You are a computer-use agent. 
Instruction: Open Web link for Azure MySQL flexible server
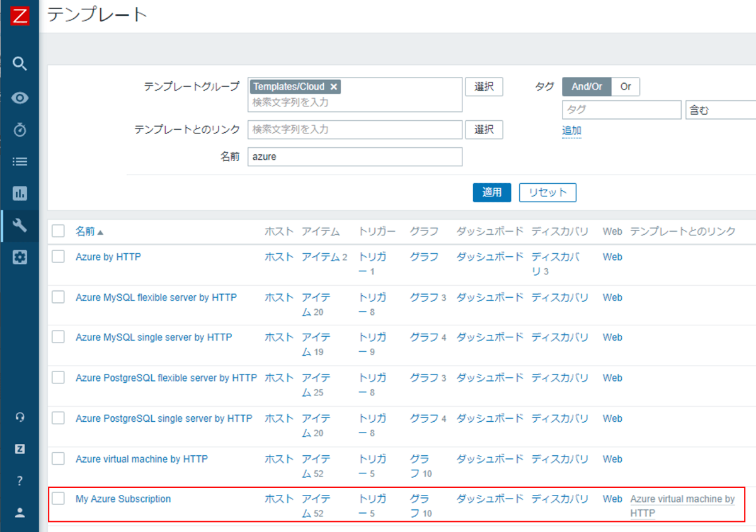[x=612, y=297]
